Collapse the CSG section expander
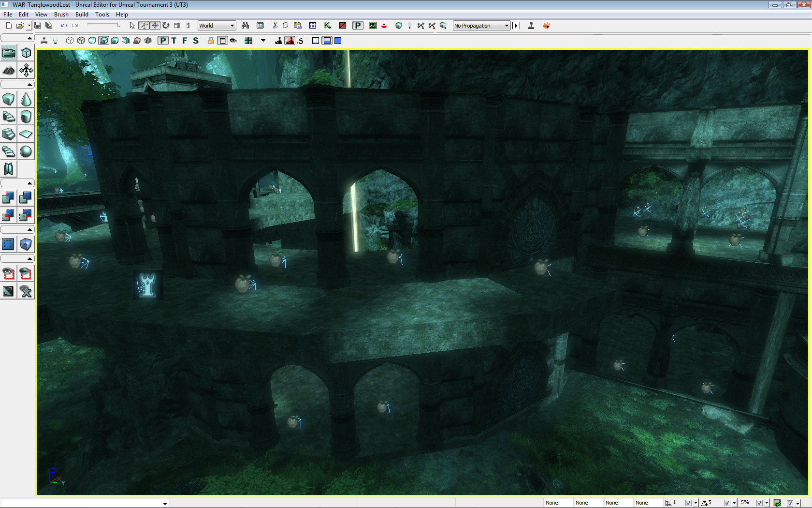Screen dimensions: 812x508 coord(17,183)
